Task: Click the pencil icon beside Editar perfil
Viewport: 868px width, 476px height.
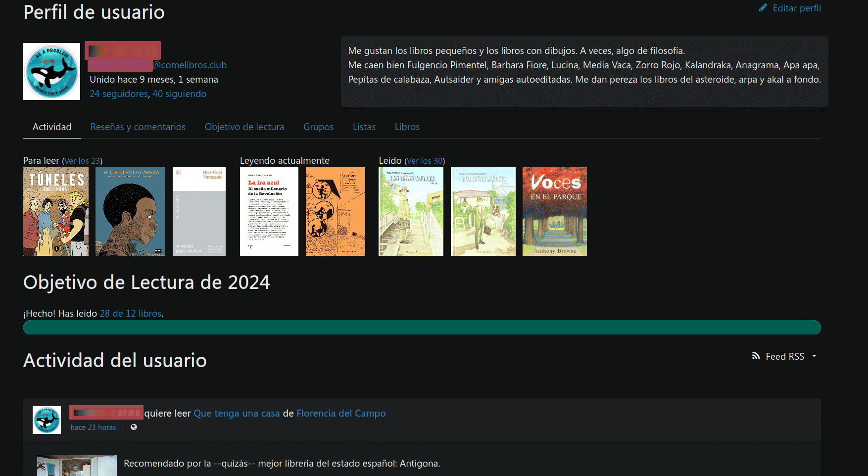Action: point(763,8)
